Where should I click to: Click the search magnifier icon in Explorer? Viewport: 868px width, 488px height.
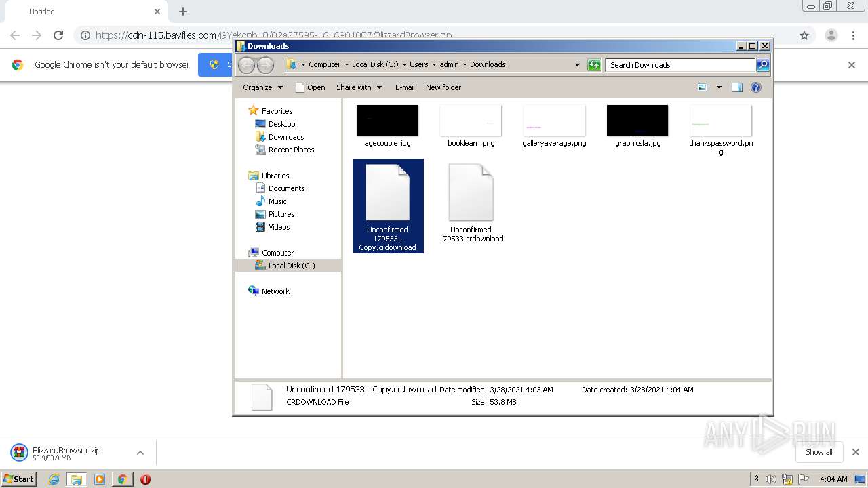pos(763,64)
